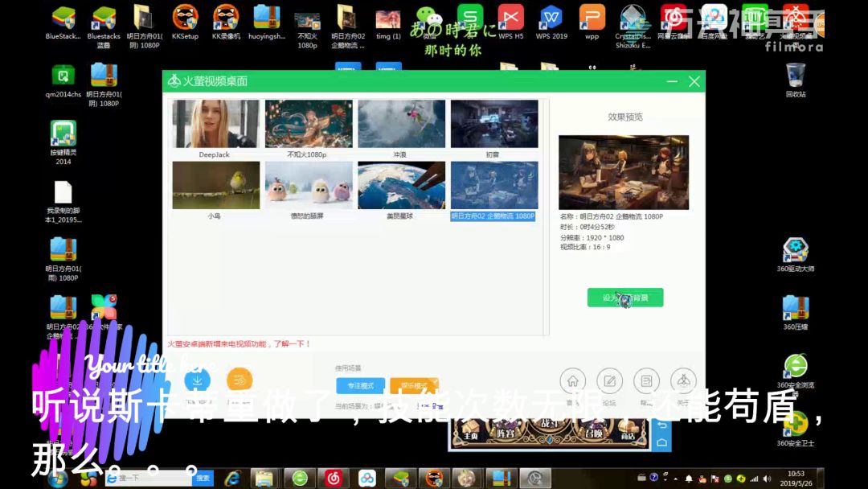868x489 pixels.
Task: Click the home (首页) icon in 火萤
Action: [x=572, y=381]
